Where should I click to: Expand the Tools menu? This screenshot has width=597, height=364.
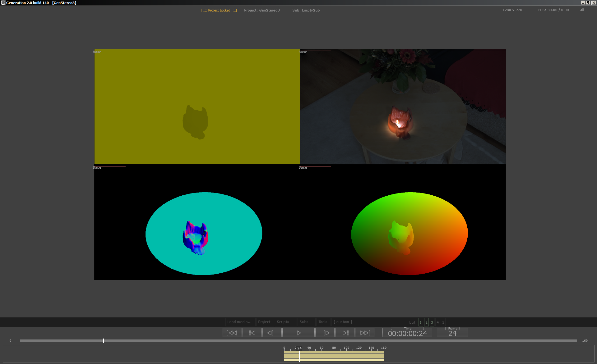(323, 322)
